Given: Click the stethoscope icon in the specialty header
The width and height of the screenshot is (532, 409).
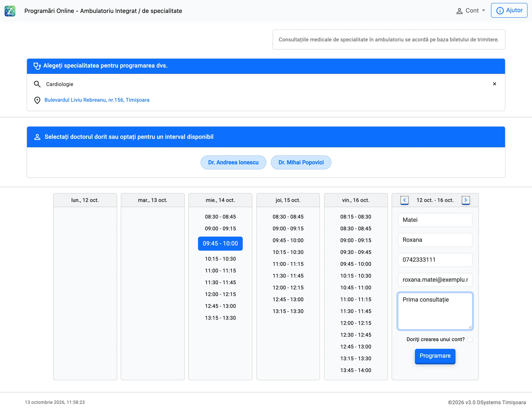Looking at the screenshot, I should (37, 66).
